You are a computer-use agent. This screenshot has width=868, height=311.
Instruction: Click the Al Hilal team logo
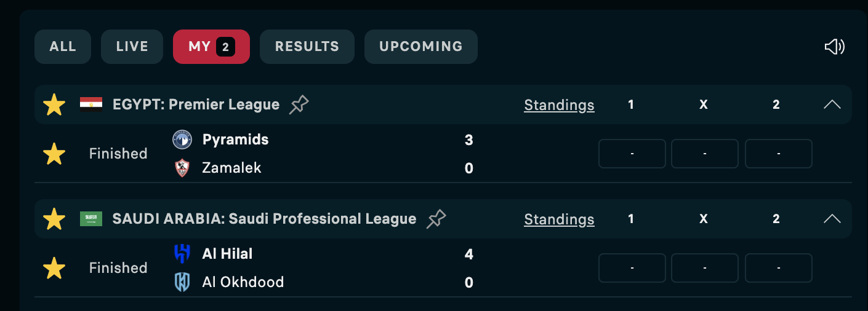pyautogui.click(x=182, y=254)
